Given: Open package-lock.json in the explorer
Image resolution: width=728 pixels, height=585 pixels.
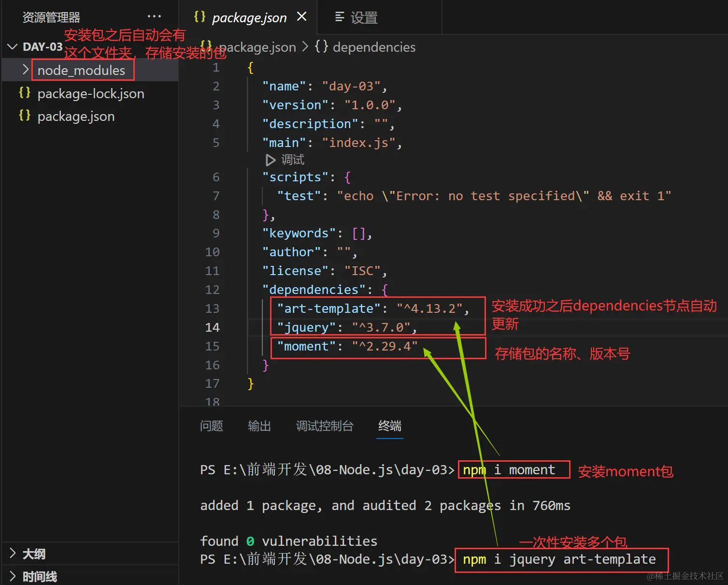Looking at the screenshot, I should click(x=90, y=93).
